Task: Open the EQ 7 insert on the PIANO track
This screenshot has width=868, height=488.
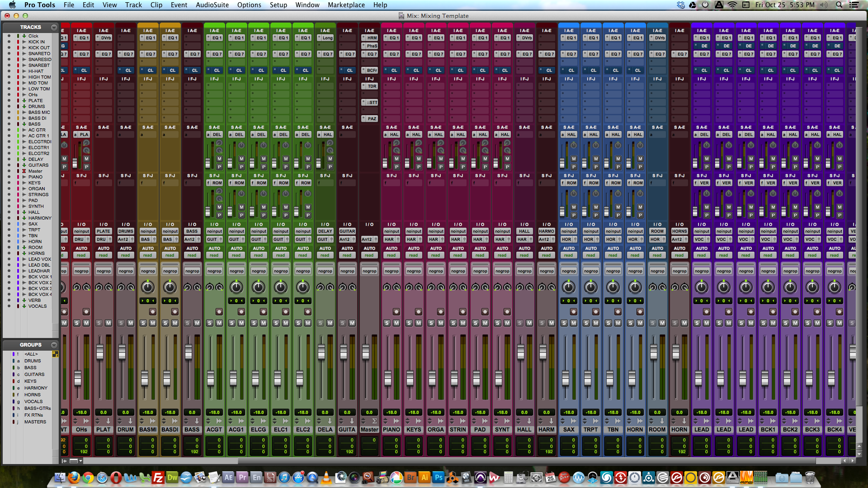Action: pos(392,54)
